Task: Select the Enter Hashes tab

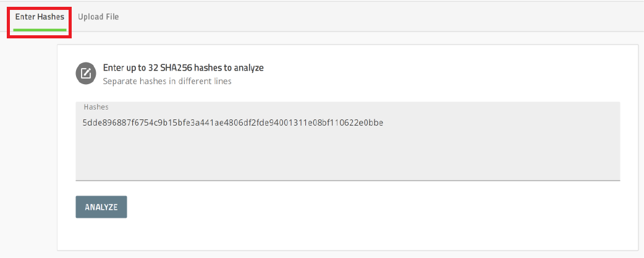Action: [40, 17]
